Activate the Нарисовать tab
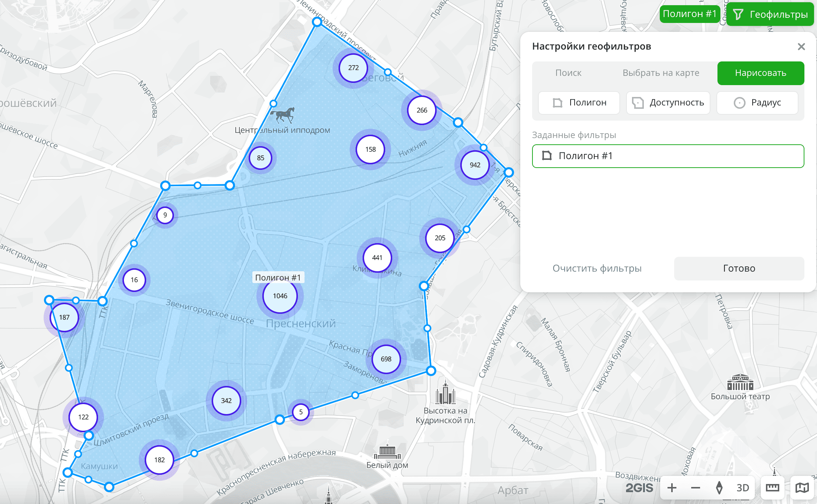 (x=760, y=73)
